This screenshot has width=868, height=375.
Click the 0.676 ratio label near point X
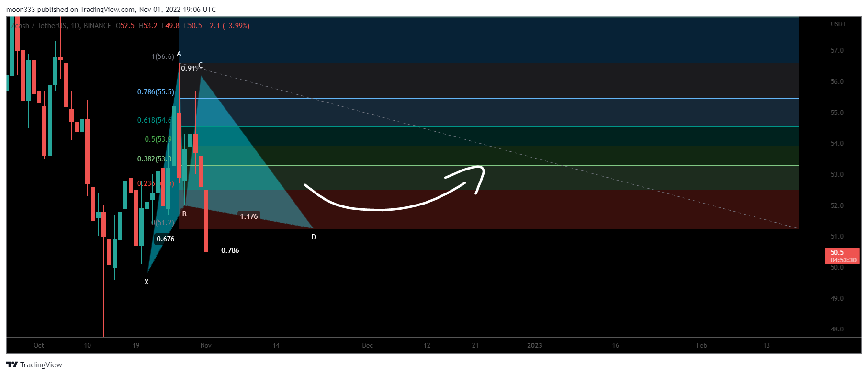[166, 239]
